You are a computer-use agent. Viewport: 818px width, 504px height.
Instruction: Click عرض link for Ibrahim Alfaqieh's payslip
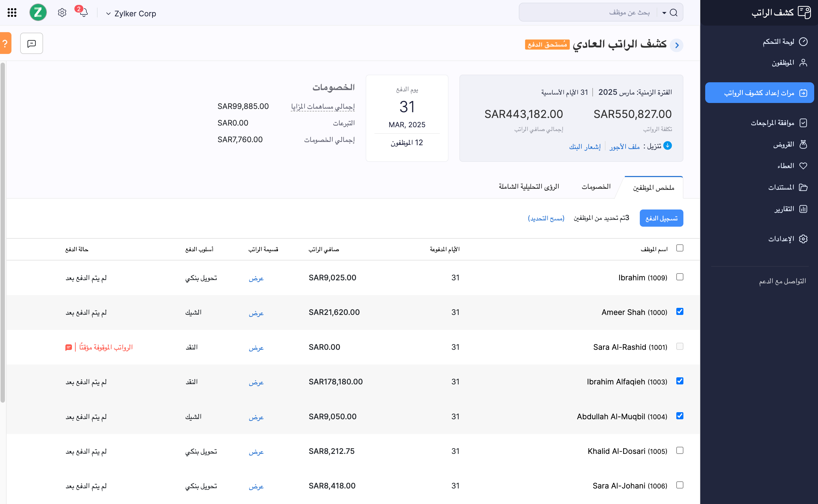[x=256, y=382]
